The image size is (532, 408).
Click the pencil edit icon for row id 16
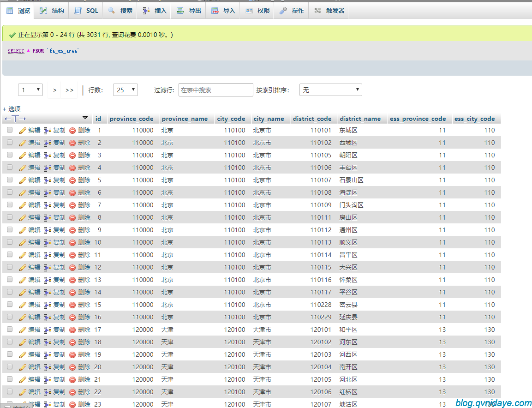tap(23, 318)
